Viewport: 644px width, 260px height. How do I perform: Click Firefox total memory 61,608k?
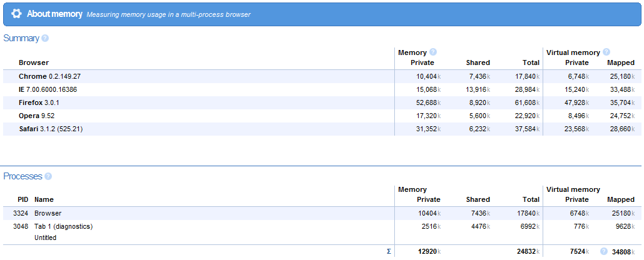pos(527,102)
